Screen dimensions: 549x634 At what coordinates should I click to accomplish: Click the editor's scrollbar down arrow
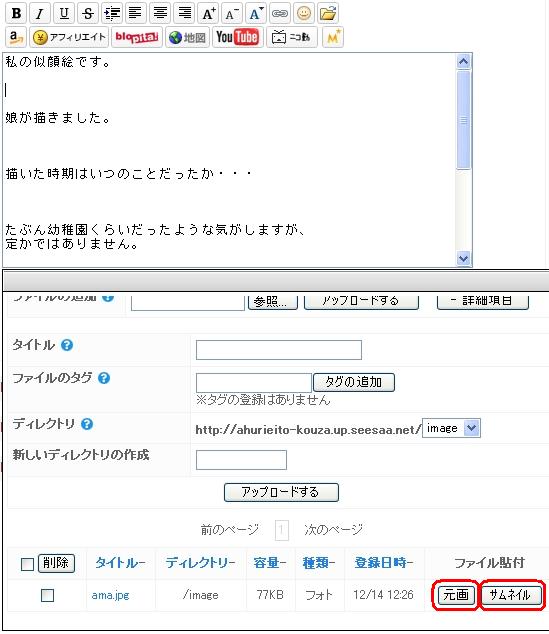[x=463, y=258]
